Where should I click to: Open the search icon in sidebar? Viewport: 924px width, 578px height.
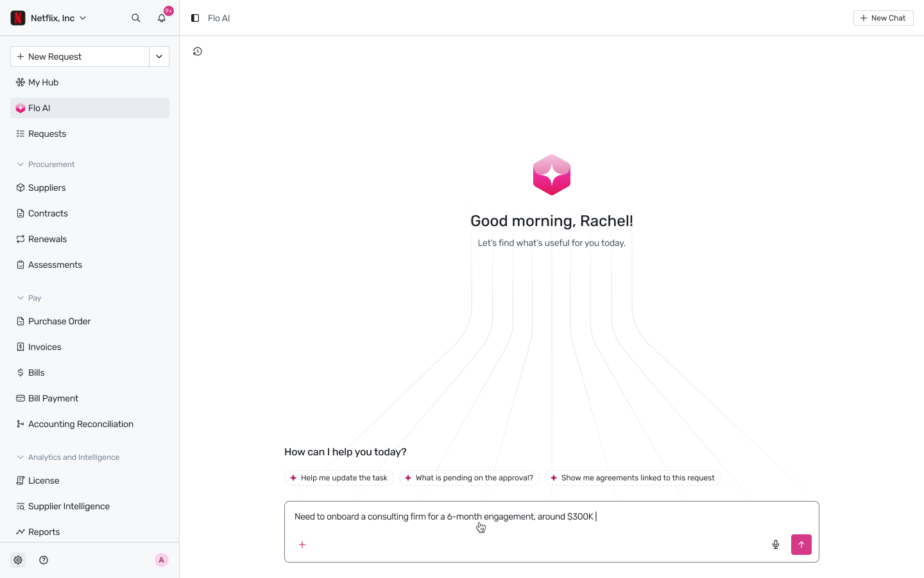click(136, 18)
